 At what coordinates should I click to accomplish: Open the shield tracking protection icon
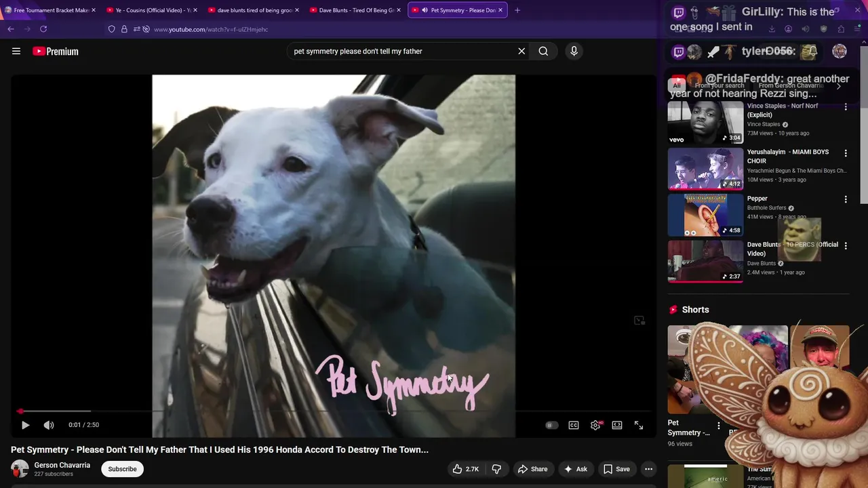112,29
